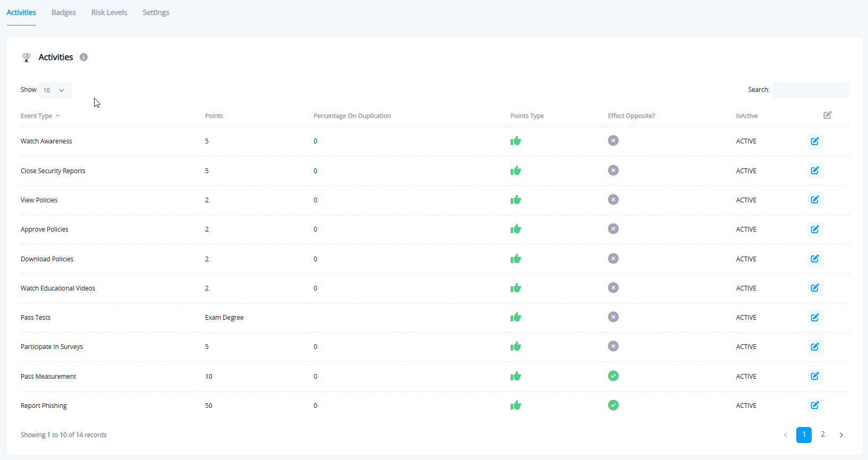Screen dimensions: 868x460
Task: Switch to the Badges tab
Action: tap(63, 12)
